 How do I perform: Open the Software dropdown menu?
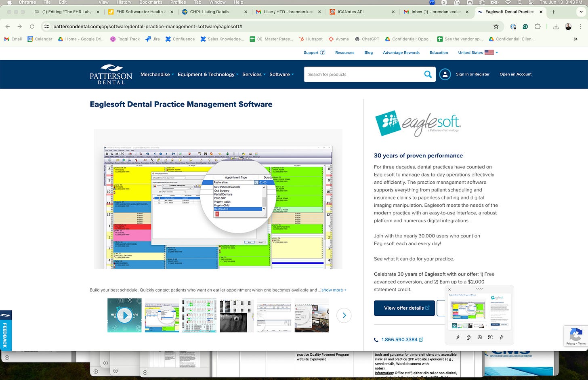pyautogui.click(x=281, y=74)
